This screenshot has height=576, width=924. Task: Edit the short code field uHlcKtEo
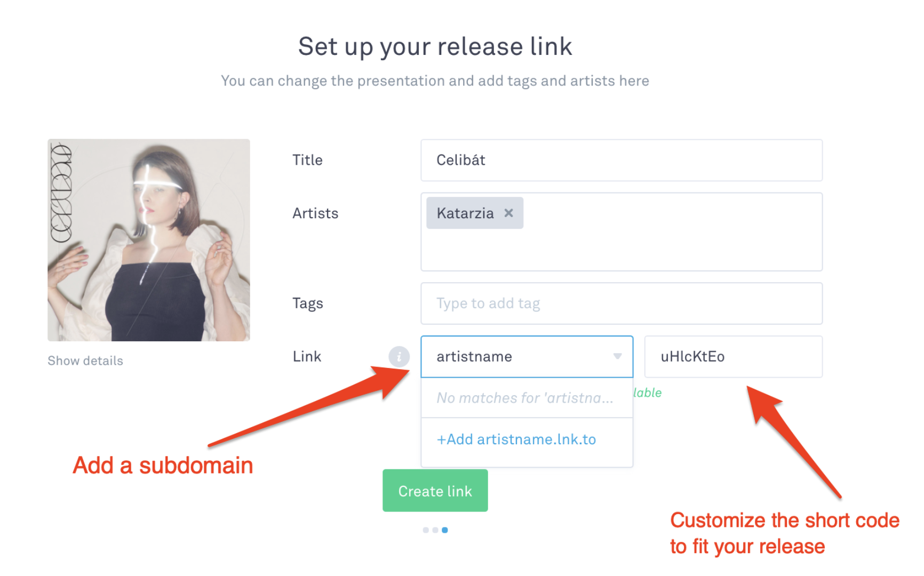click(733, 356)
